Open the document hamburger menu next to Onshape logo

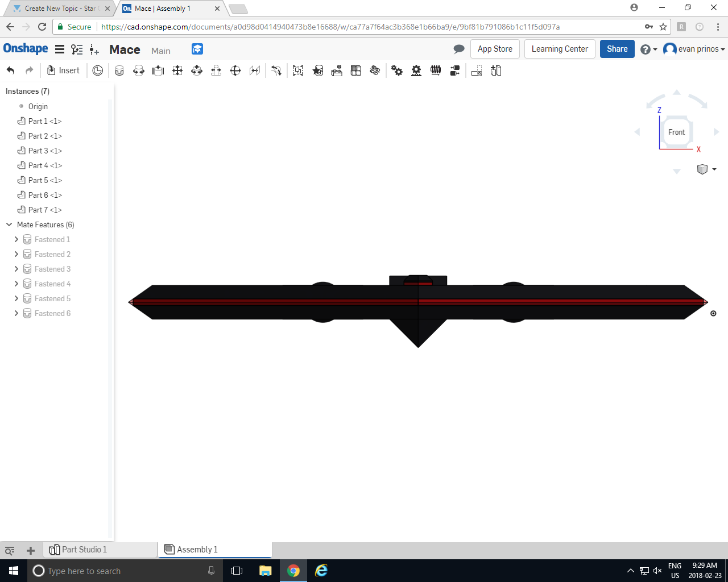pyautogui.click(x=60, y=49)
